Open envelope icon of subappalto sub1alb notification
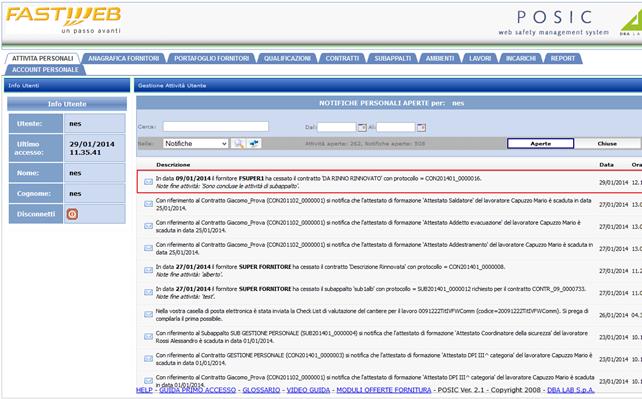642x399 pixels. pos(148,292)
